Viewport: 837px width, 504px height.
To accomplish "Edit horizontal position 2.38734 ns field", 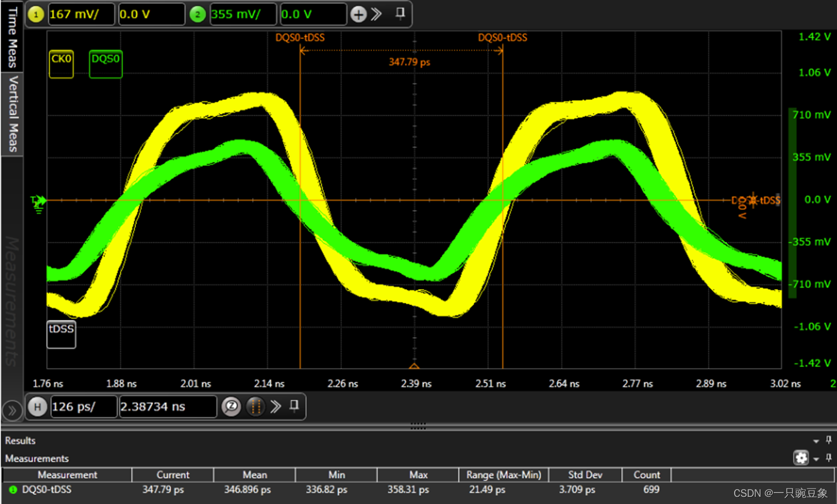I will click(x=168, y=407).
